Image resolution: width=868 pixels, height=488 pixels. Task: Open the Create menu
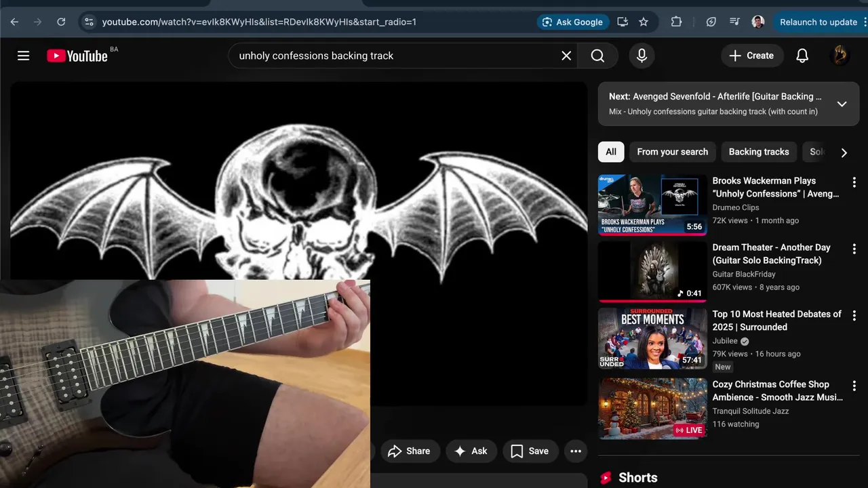(x=751, y=56)
